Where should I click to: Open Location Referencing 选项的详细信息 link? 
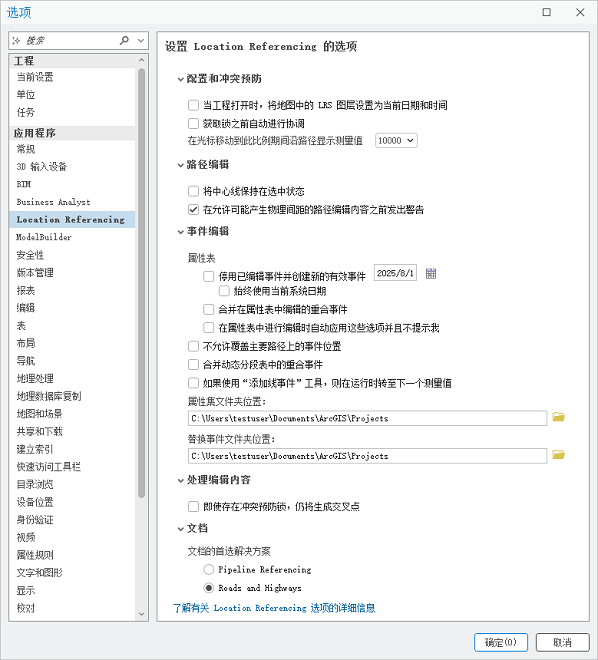274,608
